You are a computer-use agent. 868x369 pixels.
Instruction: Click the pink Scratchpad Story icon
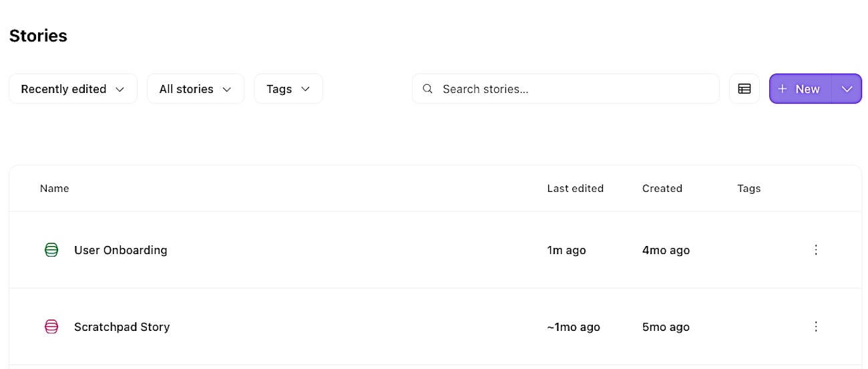(x=51, y=327)
